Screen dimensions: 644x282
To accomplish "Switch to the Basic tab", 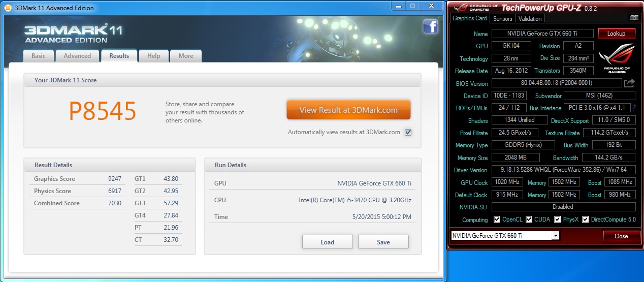I will (39, 56).
